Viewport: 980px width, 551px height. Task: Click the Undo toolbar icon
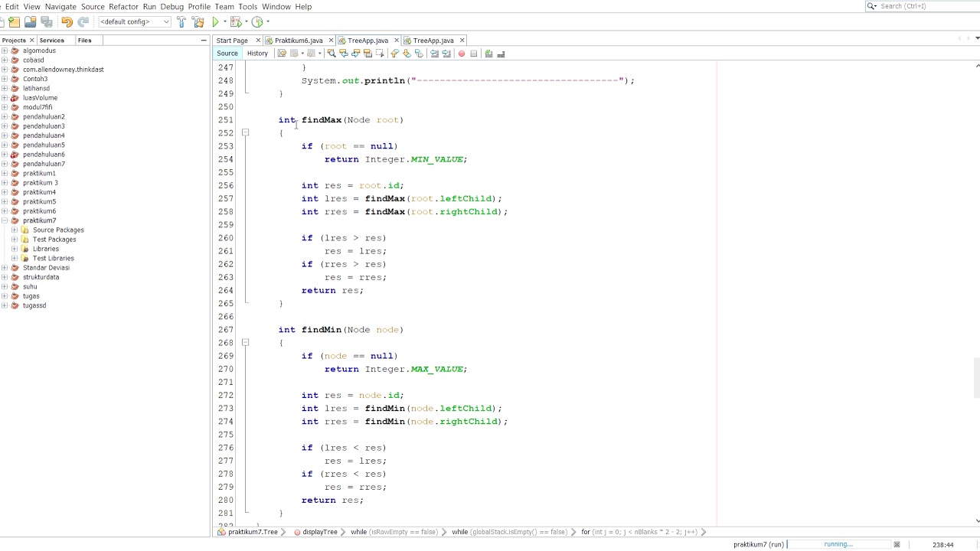coord(67,22)
